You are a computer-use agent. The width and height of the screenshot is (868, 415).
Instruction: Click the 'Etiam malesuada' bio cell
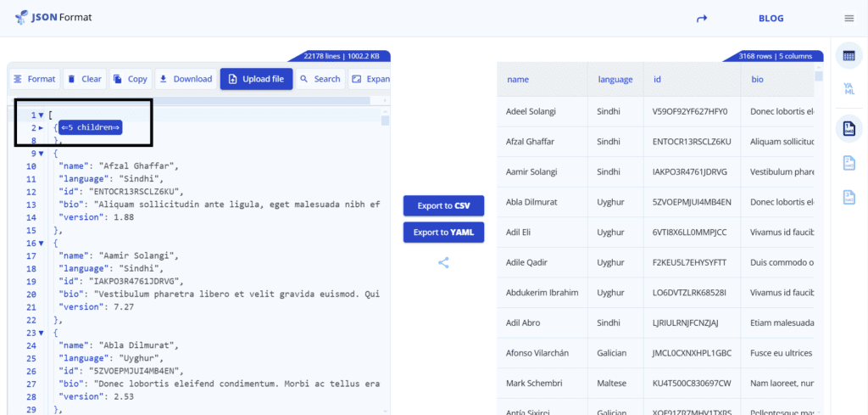pos(778,323)
